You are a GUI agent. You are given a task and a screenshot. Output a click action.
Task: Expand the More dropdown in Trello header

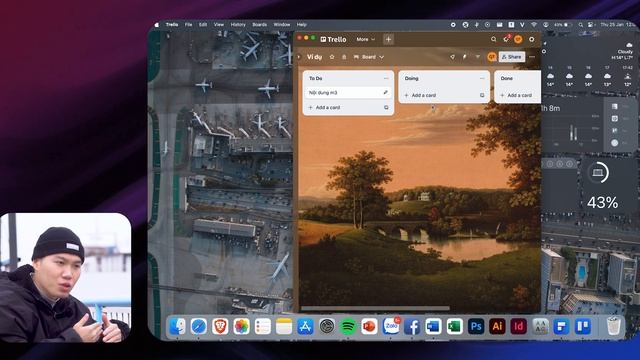(365, 39)
